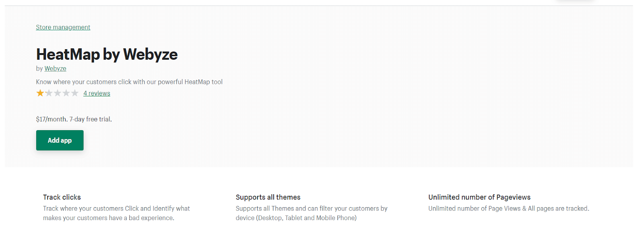
Task: Click the fourth rating star
Action: [x=66, y=93]
